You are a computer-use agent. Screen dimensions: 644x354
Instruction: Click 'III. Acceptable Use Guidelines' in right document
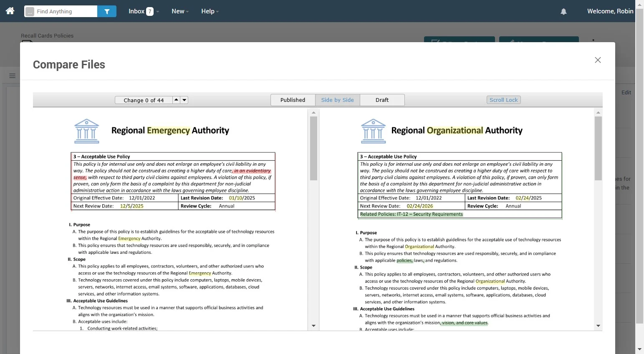tap(384, 309)
